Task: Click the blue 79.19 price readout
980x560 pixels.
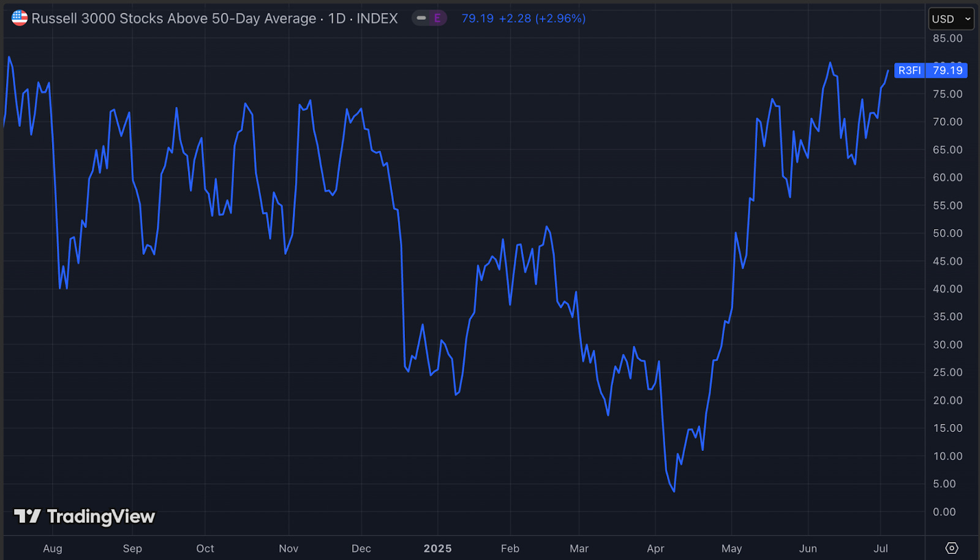Action: (477, 18)
